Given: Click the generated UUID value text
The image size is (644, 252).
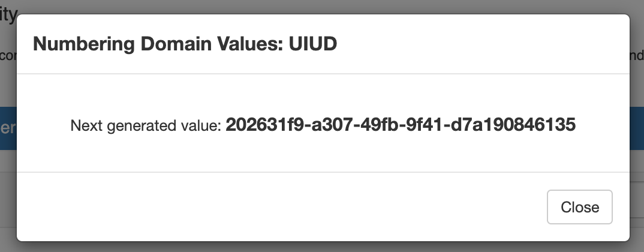Looking at the screenshot, I should coord(401,125).
